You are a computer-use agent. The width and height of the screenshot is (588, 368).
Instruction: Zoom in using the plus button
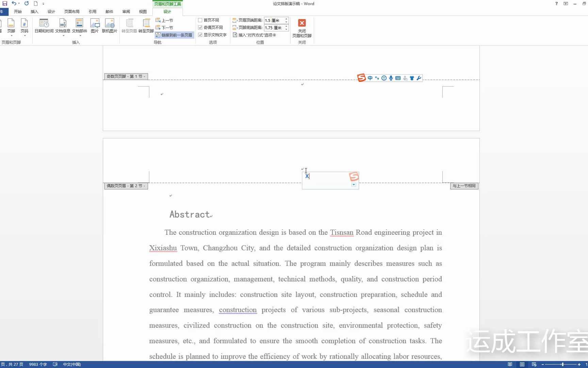(x=579, y=364)
